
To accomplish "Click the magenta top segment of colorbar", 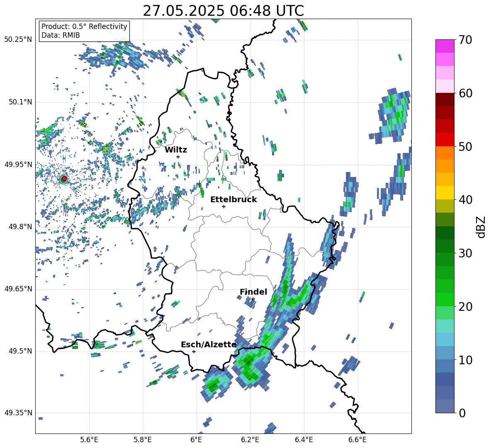I will pos(445,46).
